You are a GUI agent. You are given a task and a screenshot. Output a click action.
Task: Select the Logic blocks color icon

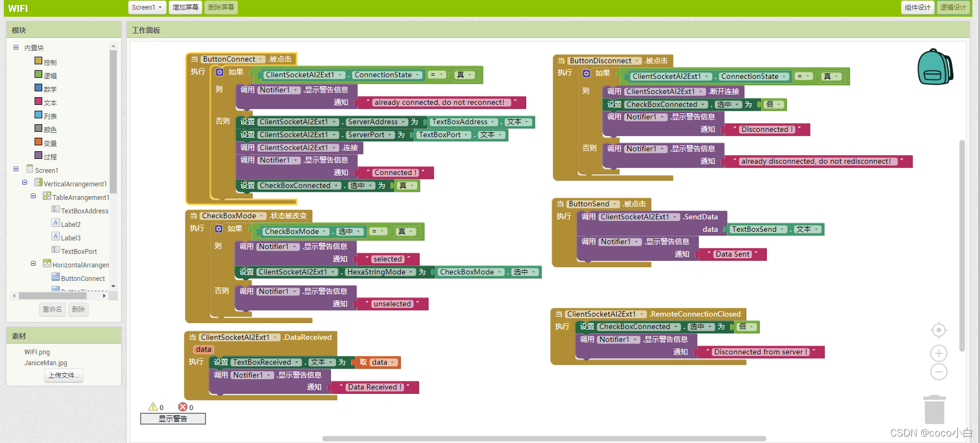38,74
